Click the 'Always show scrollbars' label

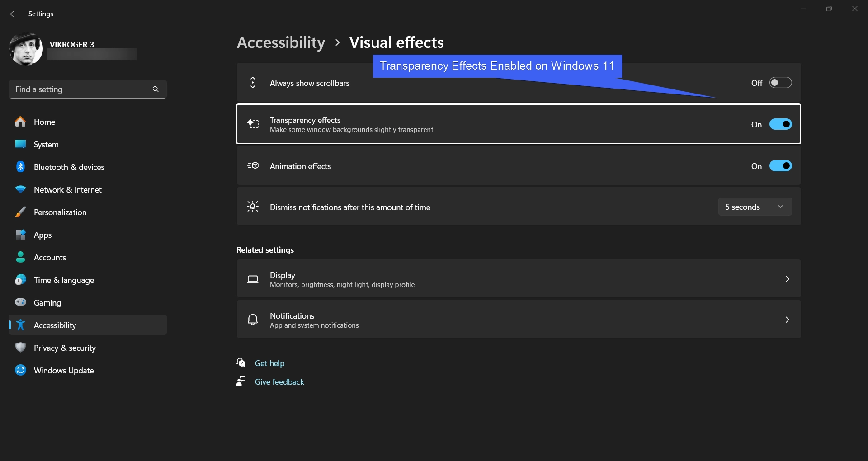point(310,83)
